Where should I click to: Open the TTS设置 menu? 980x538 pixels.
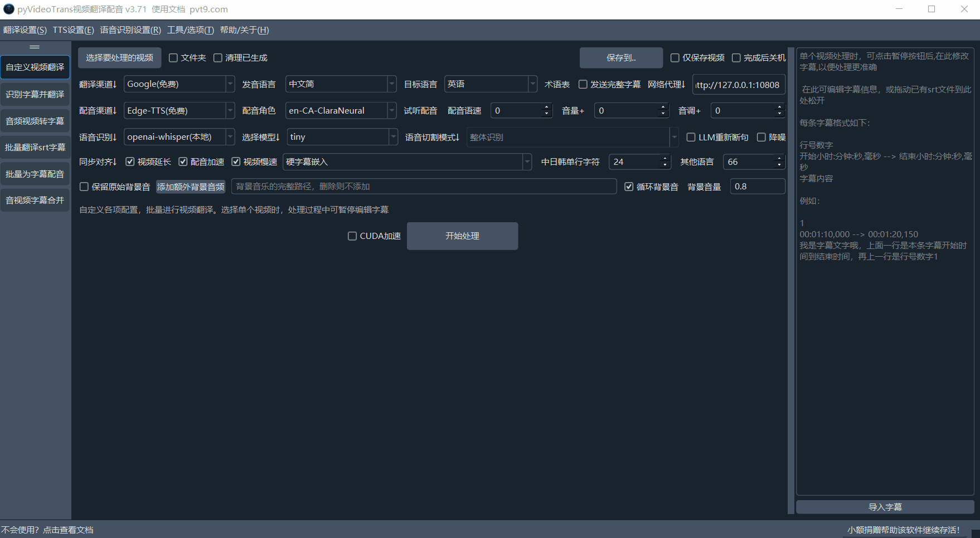tap(73, 30)
